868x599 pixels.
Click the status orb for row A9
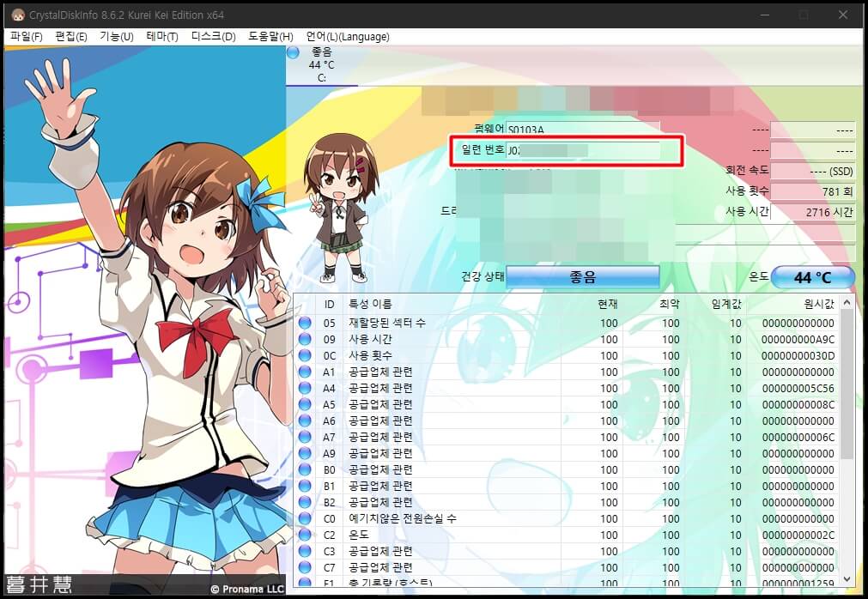305,453
